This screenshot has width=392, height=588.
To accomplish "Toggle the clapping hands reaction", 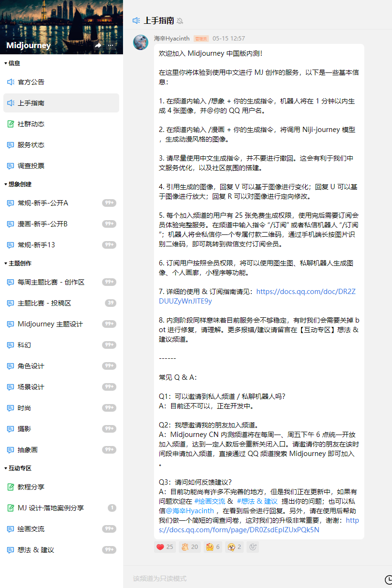I will [189, 547].
